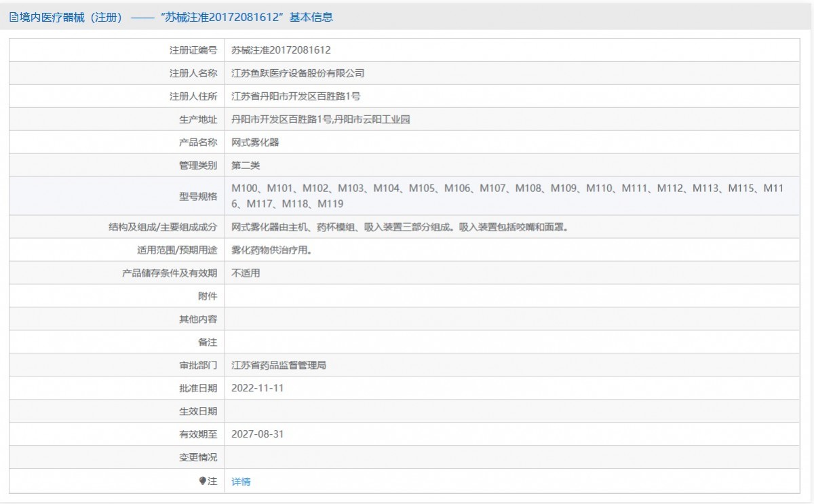Click the value 不适用

pyautogui.click(x=246, y=273)
